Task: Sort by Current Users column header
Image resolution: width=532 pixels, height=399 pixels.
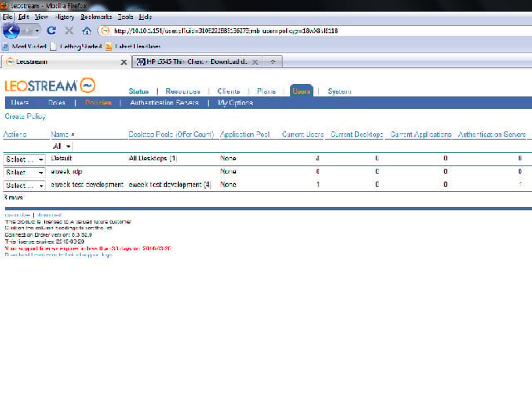Action: coord(303,135)
